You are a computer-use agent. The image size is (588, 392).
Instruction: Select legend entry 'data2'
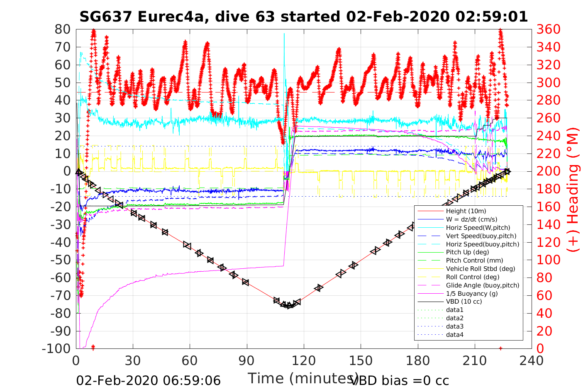click(455, 318)
